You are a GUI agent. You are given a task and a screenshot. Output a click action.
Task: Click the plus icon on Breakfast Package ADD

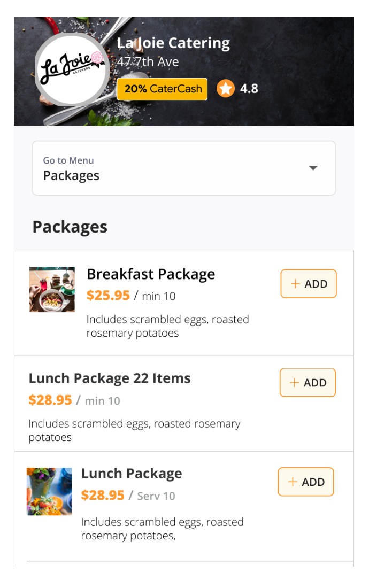pyautogui.click(x=296, y=283)
